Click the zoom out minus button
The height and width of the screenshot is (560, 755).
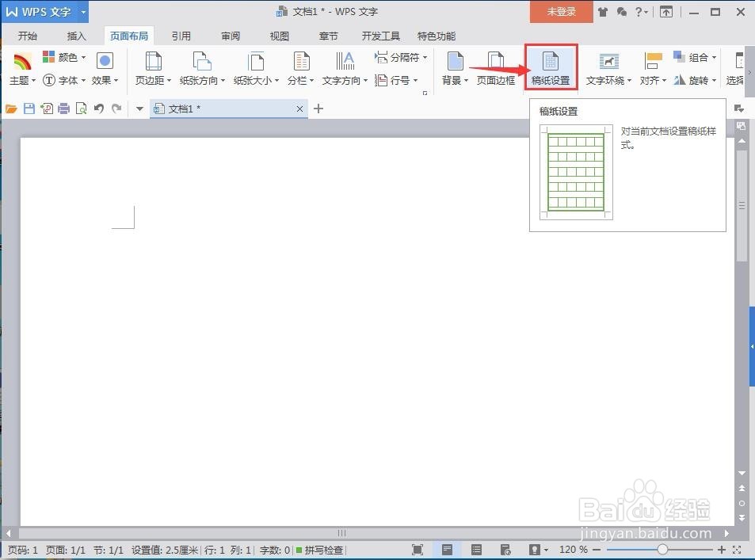point(597,550)
